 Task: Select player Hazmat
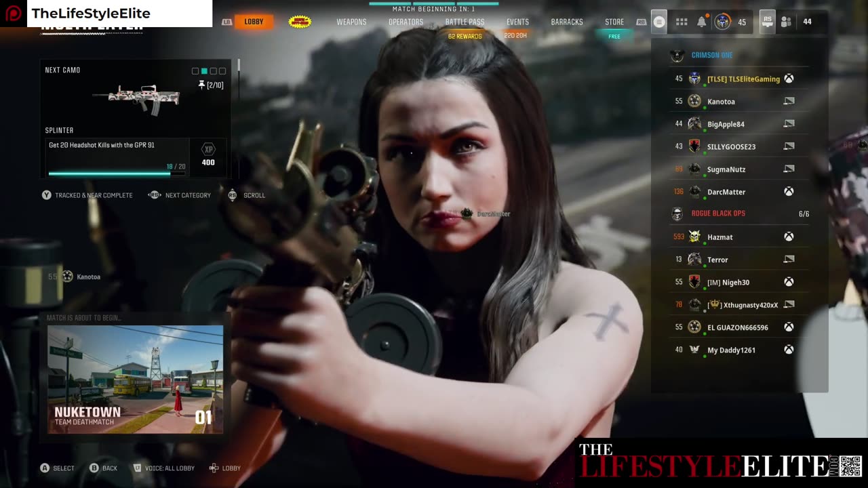(x=739, y=237)
